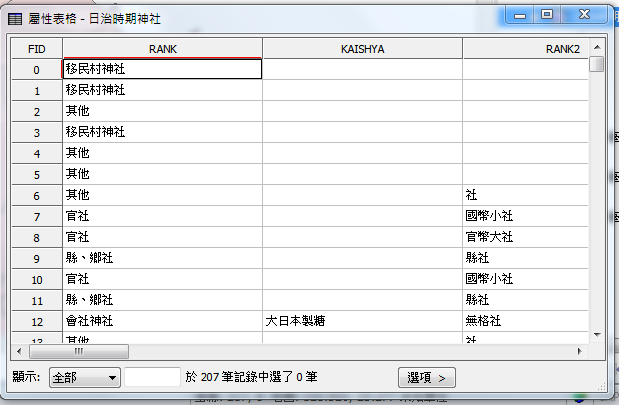Click the 大日本製糖 cell in KAISHYA
This screenshot has height=405, width=619.
362,321
